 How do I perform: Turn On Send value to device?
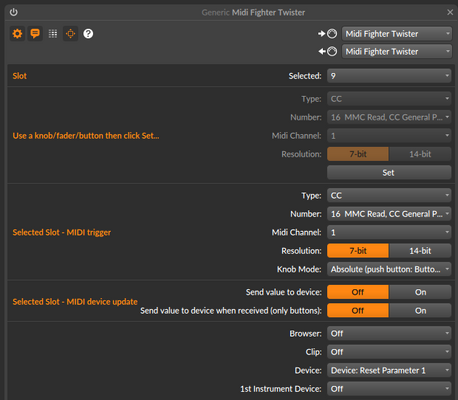click(x=420, y=292)
